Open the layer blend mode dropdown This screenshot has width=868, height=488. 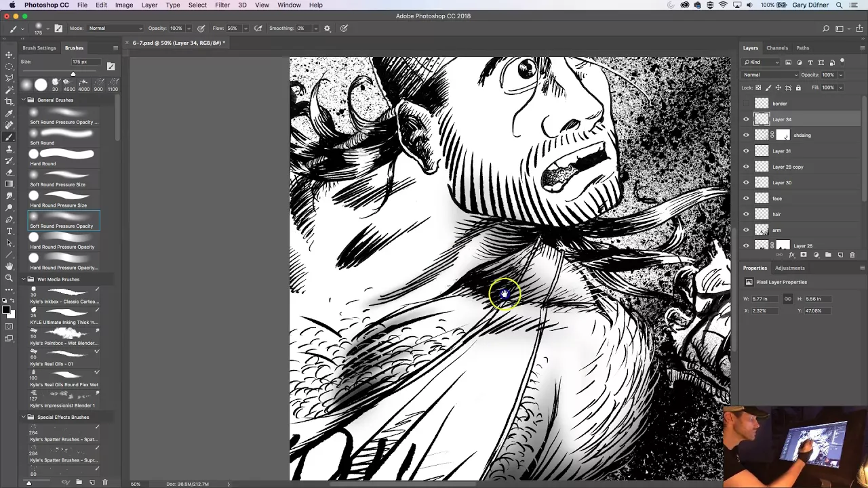771,75
